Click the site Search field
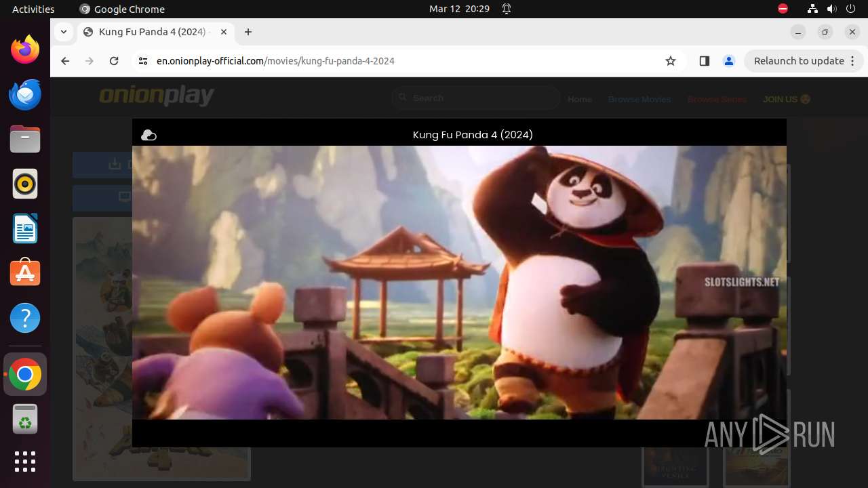868x488 pixels. 476,98
